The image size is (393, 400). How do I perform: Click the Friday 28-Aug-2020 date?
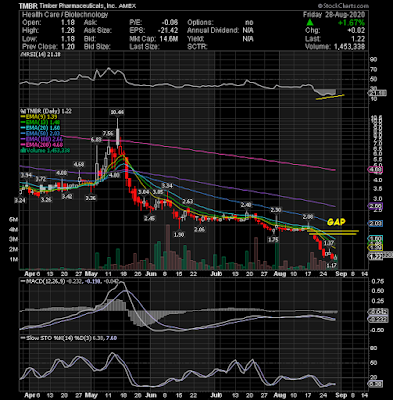(334, 14)
